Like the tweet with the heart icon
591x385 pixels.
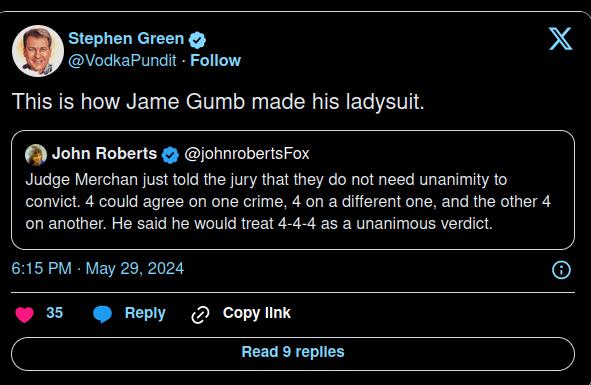24,314
